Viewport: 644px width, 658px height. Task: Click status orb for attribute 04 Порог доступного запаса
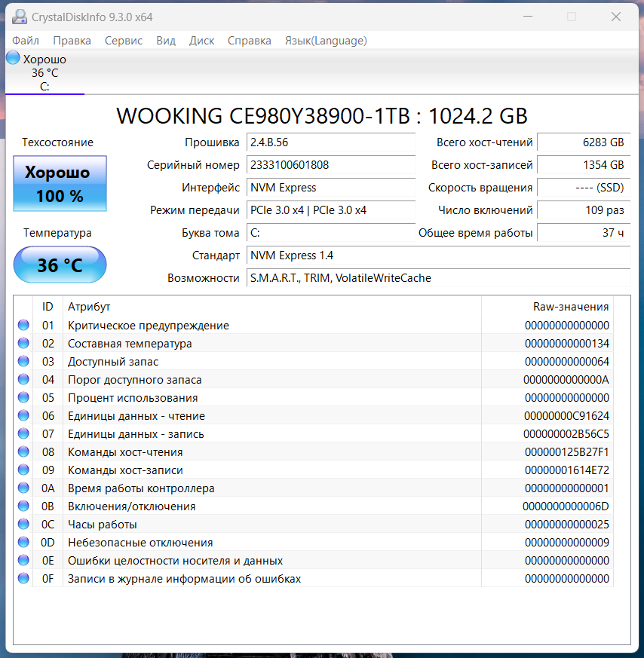pos(23,379)
